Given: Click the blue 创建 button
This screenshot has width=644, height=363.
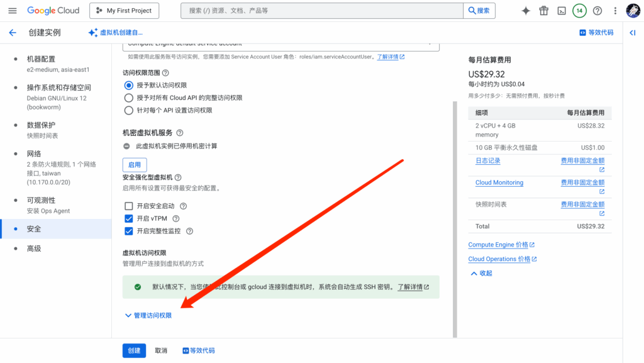Looking at the screenshot, I should click(x=134, y=350).
